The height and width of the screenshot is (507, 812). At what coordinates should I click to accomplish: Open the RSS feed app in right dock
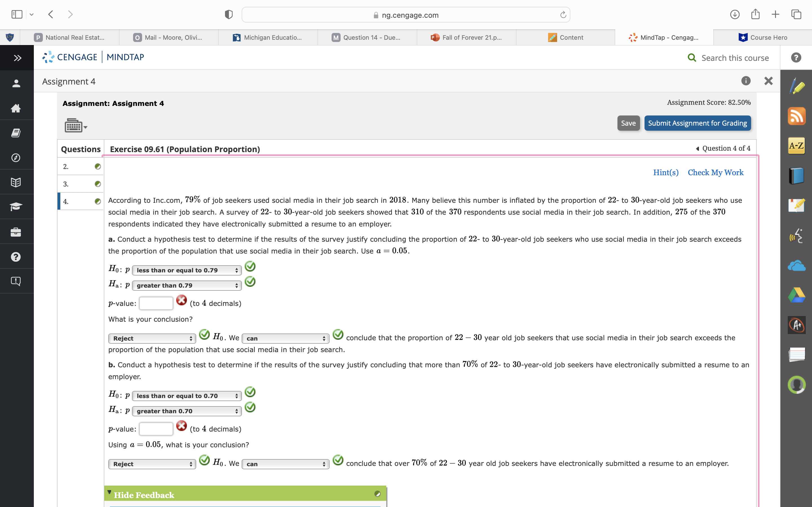[796, 116]
